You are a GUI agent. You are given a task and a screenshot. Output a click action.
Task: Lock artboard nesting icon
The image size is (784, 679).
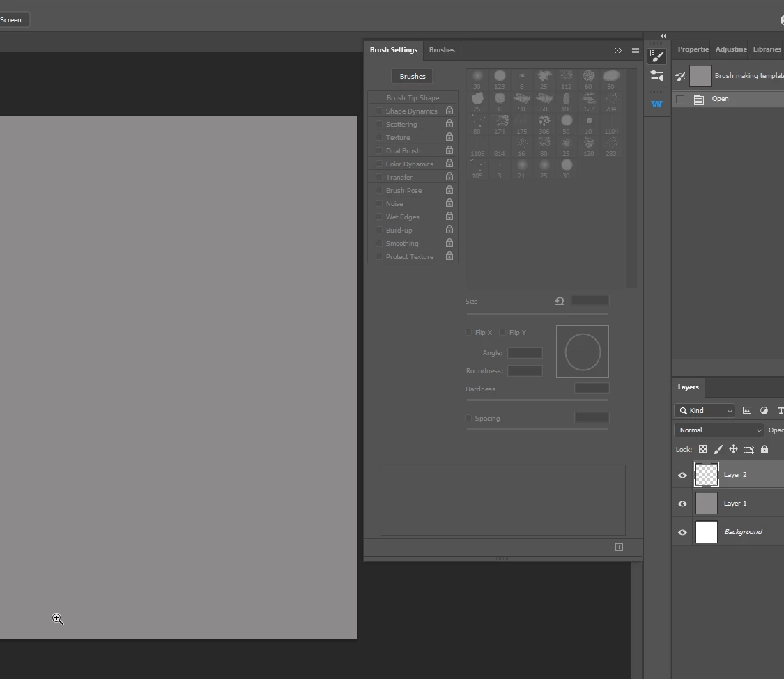749,450
